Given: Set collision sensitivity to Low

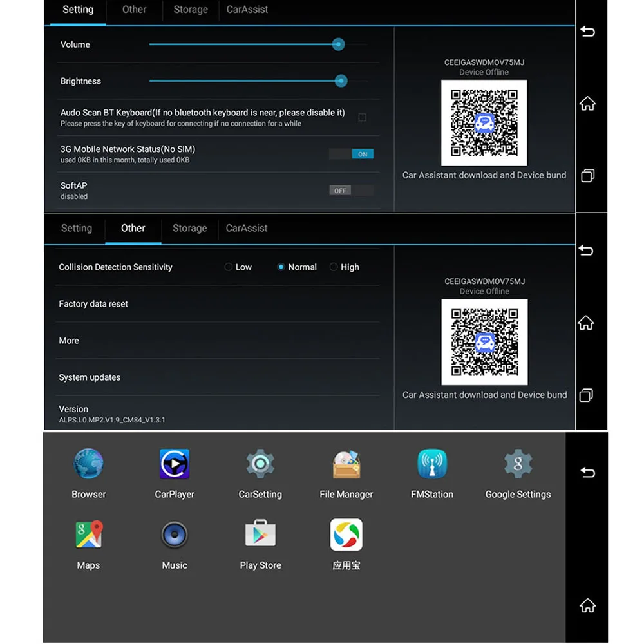Looking at the screenshot, I should [x=238, y=267].
